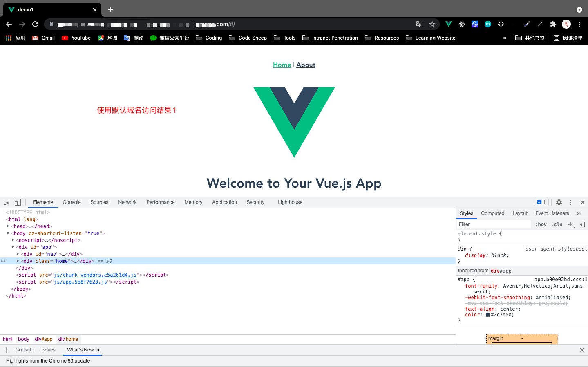The image size is (588, 367).
Task: Open the Chrome profile avatar
Action: pyautogui.click(x=566, y=24)
